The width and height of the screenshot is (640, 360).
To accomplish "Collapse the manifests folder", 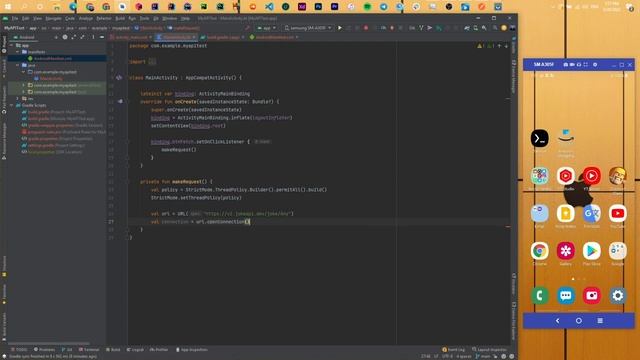I will (18, 52).
